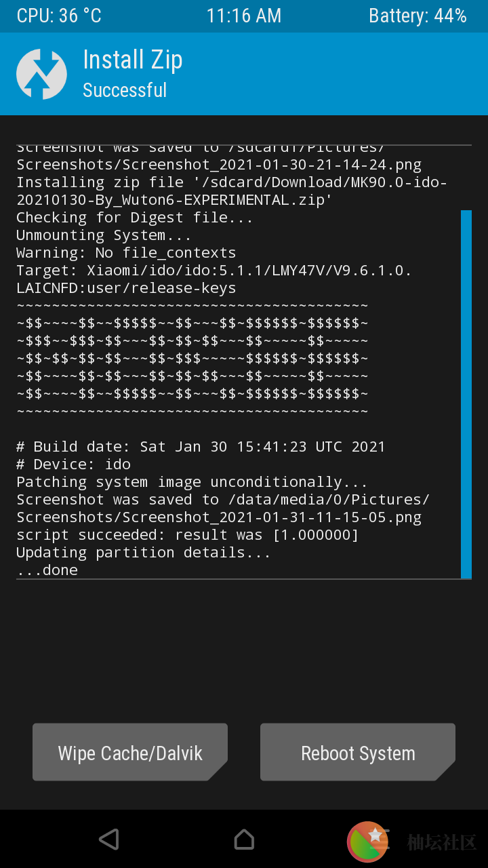Tap the Chinese watermark text at bottom

[x=442, y=842]
